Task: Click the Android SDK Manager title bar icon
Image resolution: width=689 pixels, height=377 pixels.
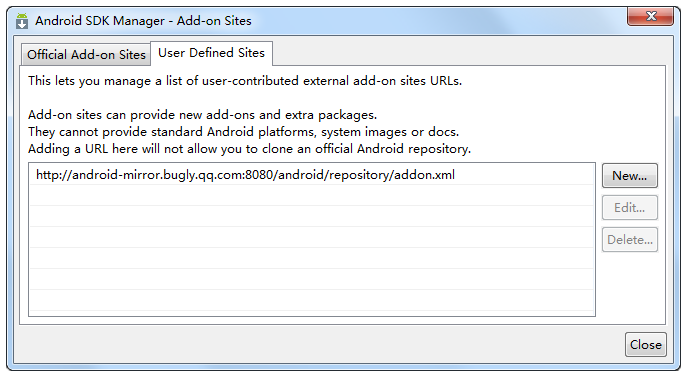Action: click(22, 21)
